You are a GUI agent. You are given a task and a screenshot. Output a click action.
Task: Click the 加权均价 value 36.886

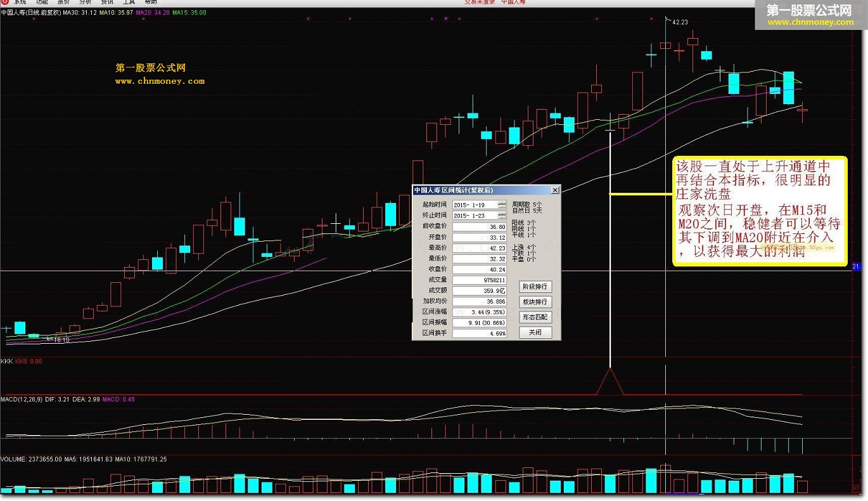(480, 302)
